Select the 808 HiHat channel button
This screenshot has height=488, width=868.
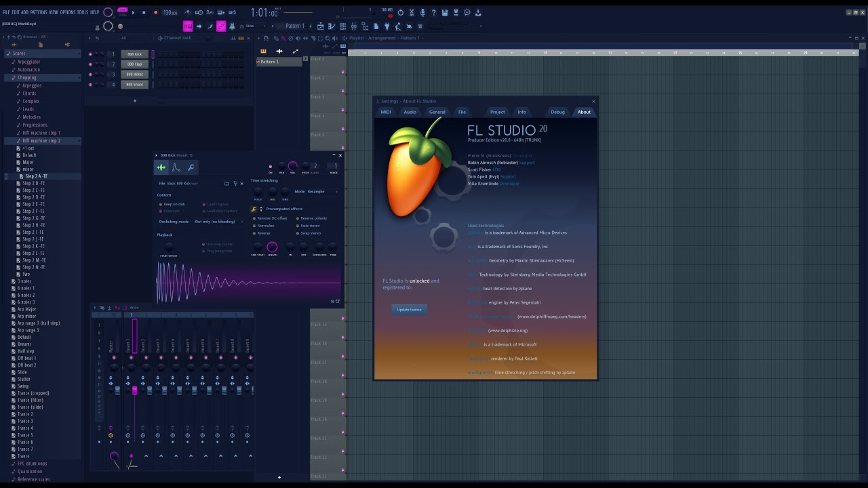[134, 75]
